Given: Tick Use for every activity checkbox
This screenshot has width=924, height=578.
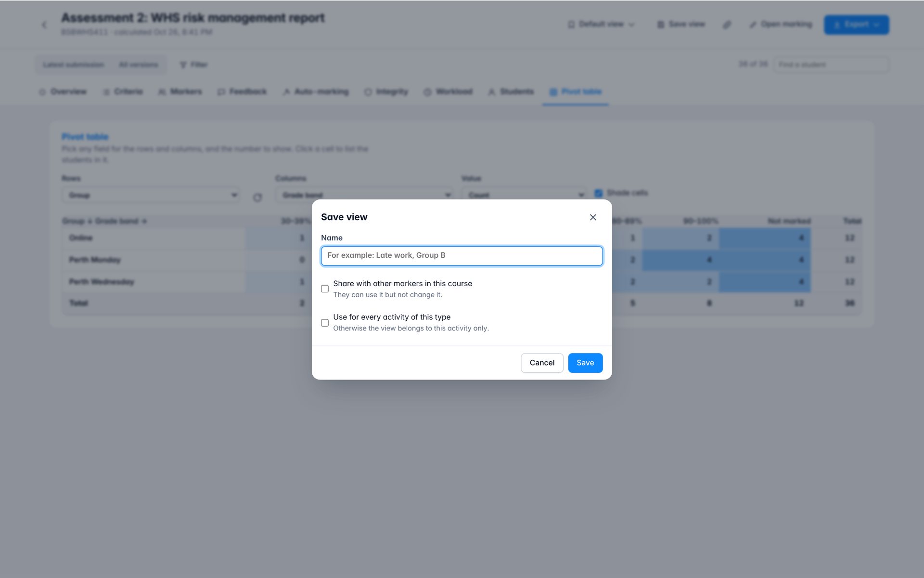Looking at the screenshot, I should point(325,323).
